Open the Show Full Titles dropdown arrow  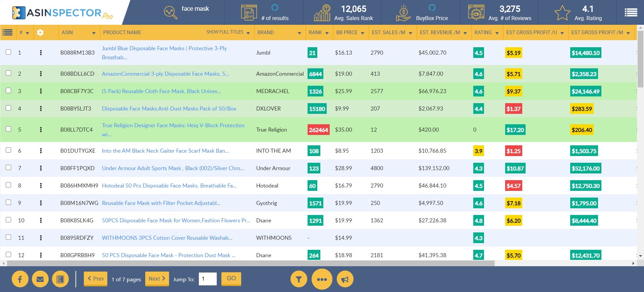pos(248,33)
